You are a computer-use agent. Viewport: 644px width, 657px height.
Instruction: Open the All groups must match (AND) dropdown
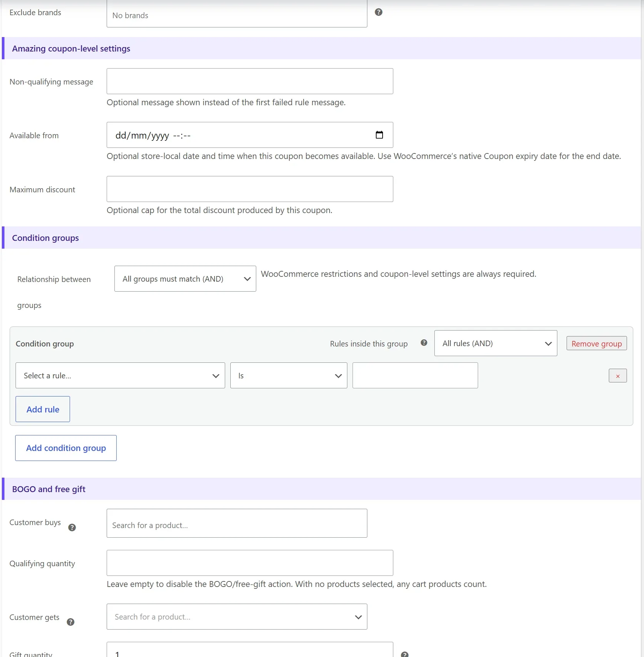coord(185,279)
